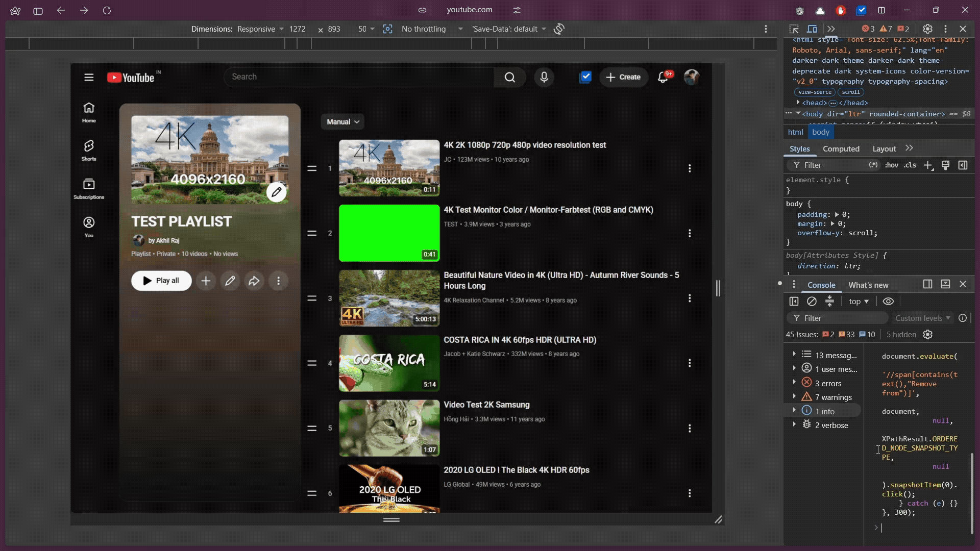Toggle the computed styles sidebar
The width and height of the screenshot is (980, 551).
coord(963,165)
